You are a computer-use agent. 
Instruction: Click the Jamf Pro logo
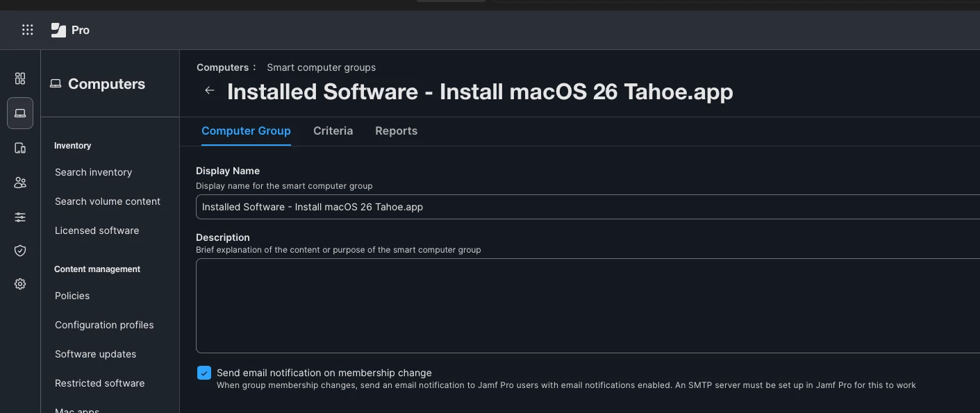pos(70,30)
